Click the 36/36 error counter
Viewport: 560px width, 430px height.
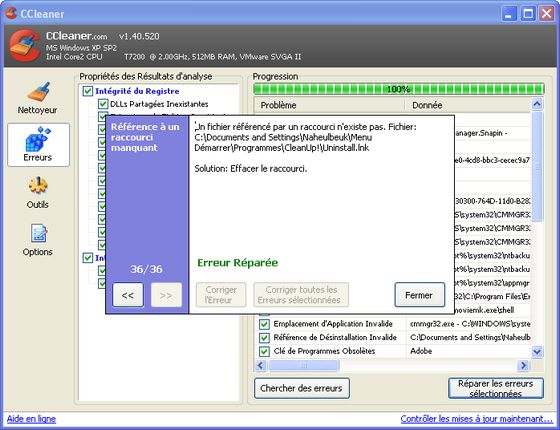pyautogui.click(x=146, y=269)
